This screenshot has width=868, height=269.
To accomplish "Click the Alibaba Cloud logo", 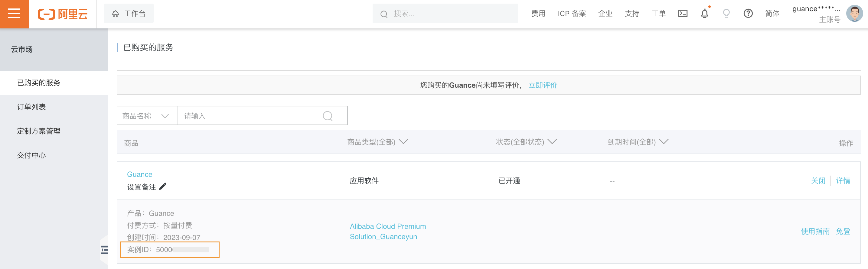I will tap(63, 14).
